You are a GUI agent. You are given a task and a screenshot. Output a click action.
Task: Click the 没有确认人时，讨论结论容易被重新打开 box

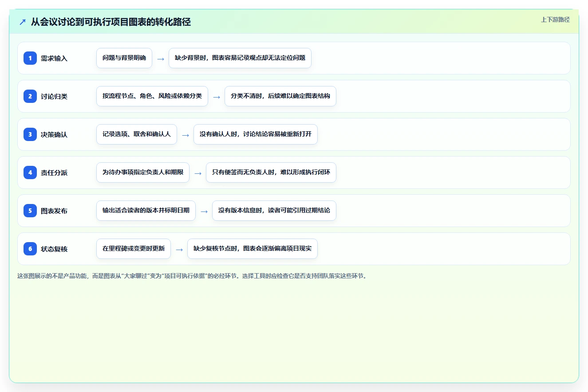256,134
